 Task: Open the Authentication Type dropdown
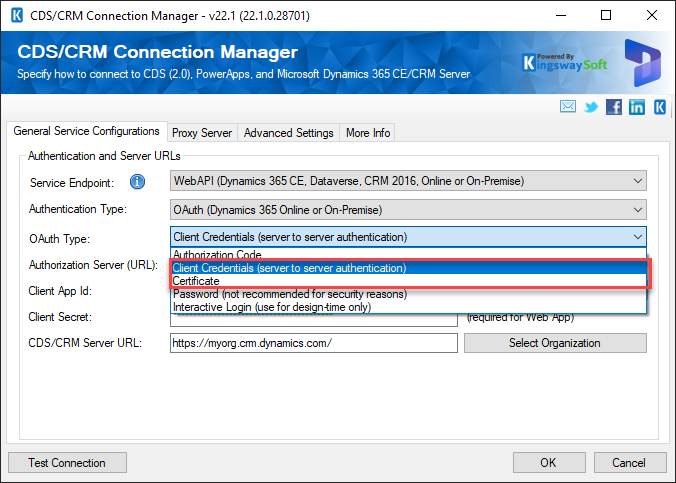click(x=408, y=210)
